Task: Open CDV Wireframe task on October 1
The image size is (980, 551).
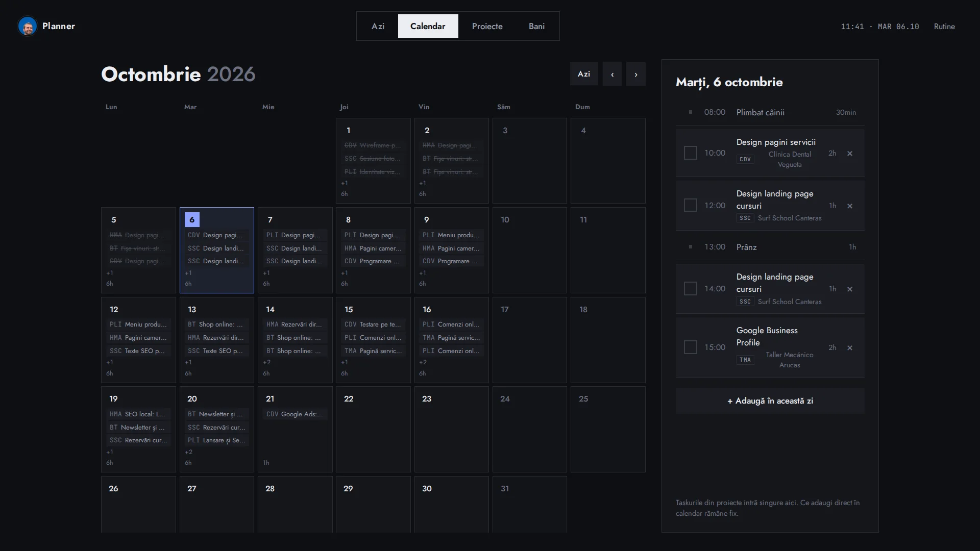Action: [373, 145]
